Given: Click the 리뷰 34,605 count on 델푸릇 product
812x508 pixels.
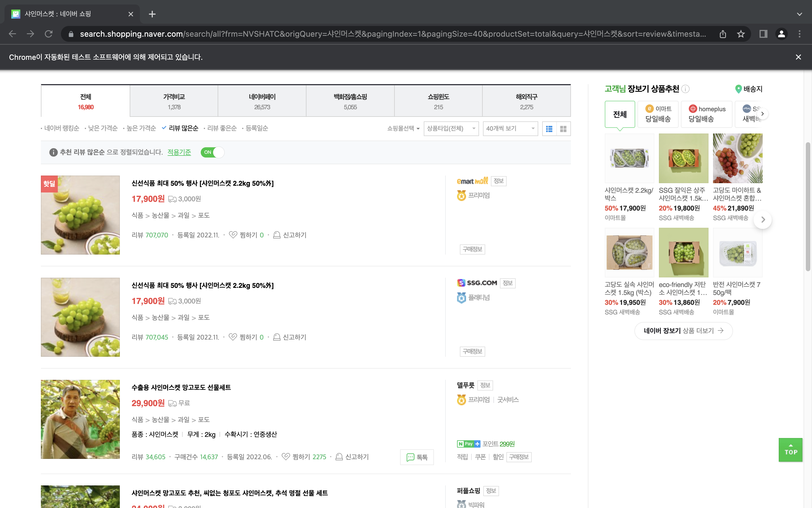Looking at the screenshot, I should 149,457.
